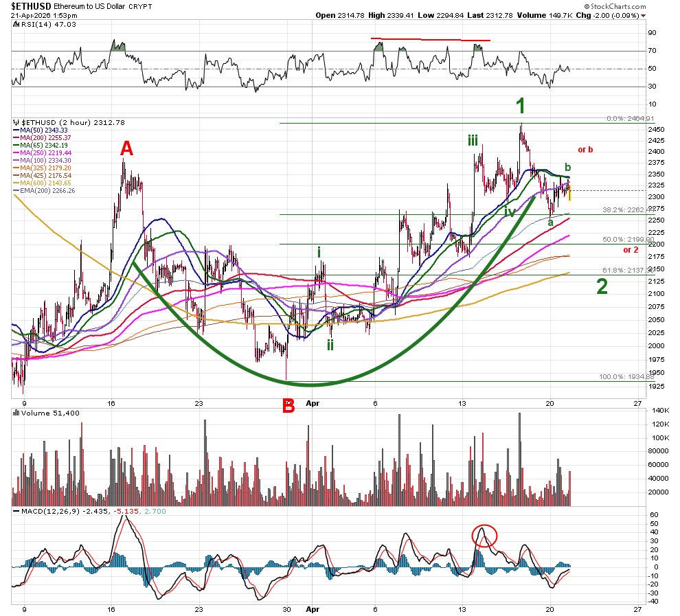The width and height of the screenshot is (680, 616).
Task: Click the large green wave '1' label
Action: pyautogui.click(x=521, y=106)
